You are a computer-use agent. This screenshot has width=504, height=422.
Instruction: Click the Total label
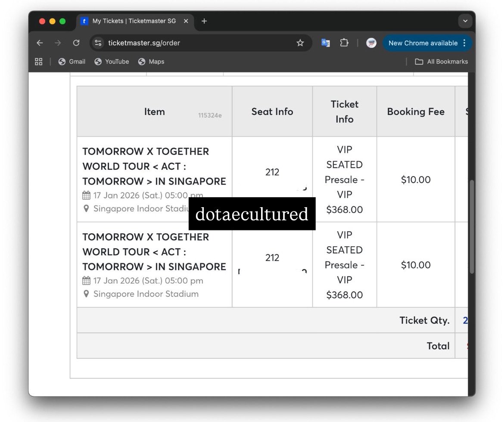click(x=438, y=346)
